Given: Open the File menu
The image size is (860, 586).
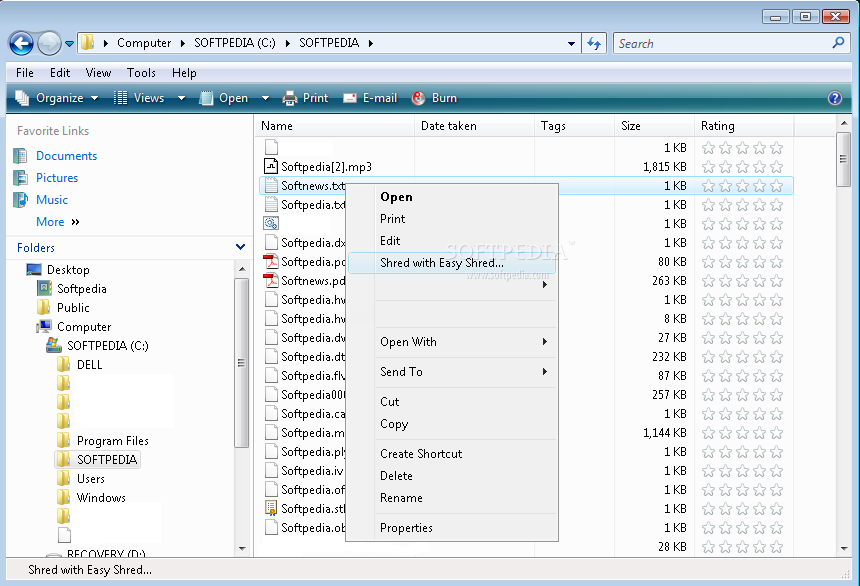Looking at the screenshot, I should (x=25, y=73).
